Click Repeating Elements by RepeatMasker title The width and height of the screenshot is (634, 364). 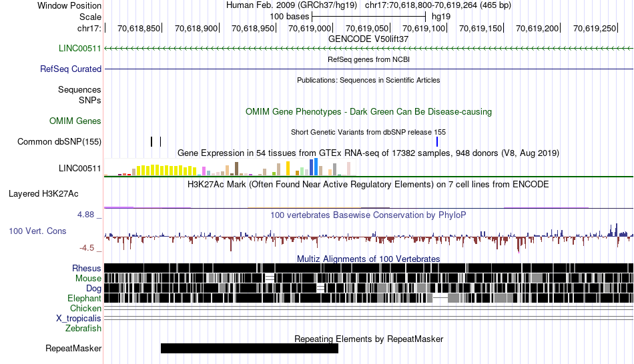click(x=368, y=339)
